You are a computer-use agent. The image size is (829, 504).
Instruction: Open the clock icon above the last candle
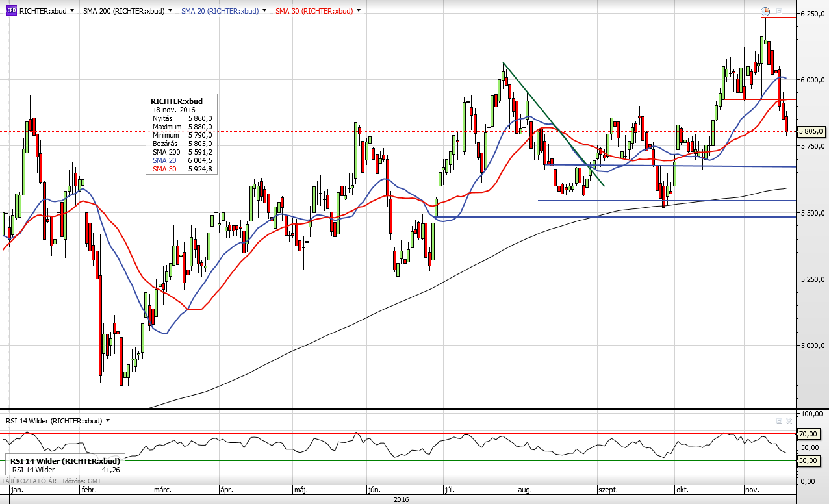point(765,11)
